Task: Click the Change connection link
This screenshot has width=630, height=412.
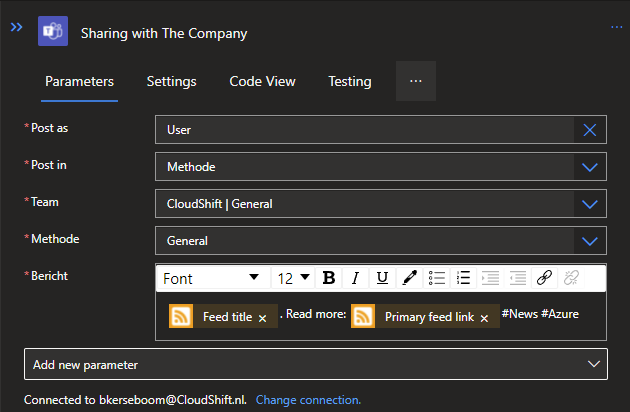Action: [308, 400]
